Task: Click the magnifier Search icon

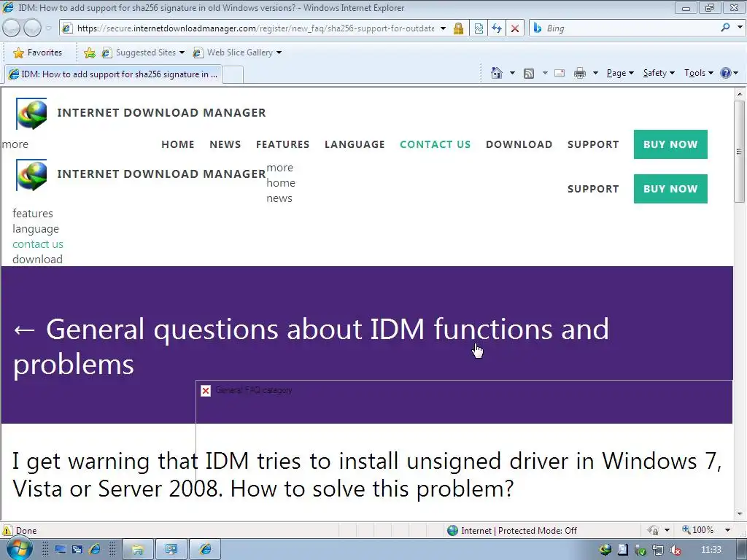Action: point(725,28)
